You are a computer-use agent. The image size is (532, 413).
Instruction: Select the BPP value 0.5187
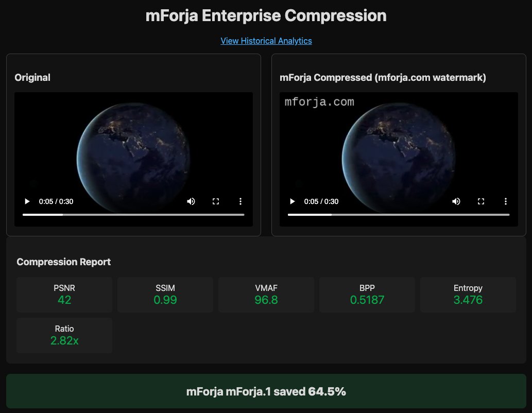[367, 300]
